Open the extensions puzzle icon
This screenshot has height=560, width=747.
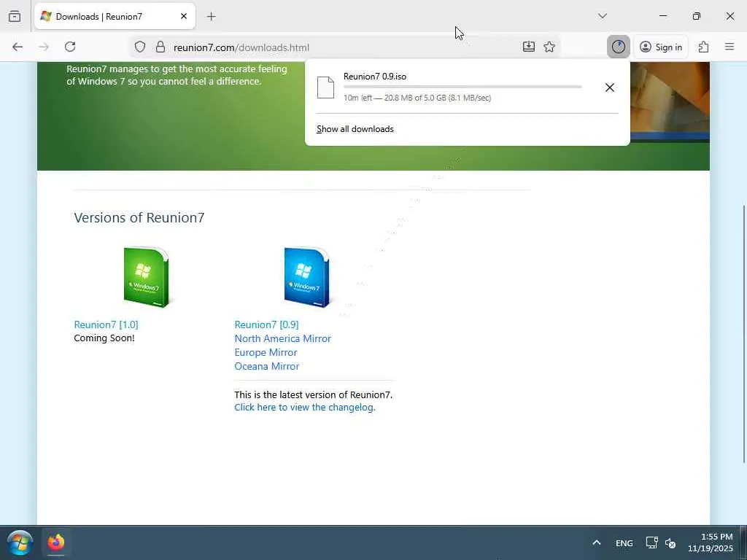704,47
